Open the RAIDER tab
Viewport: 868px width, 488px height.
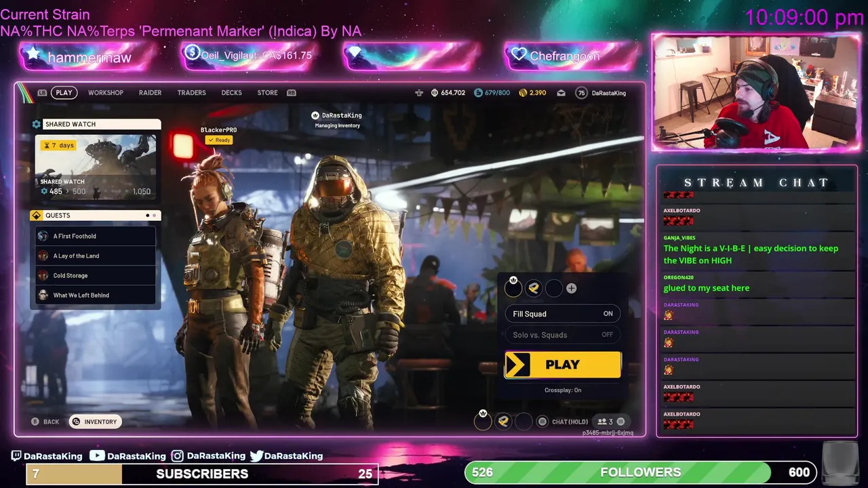pyautogui.click(x=150, y=93)
